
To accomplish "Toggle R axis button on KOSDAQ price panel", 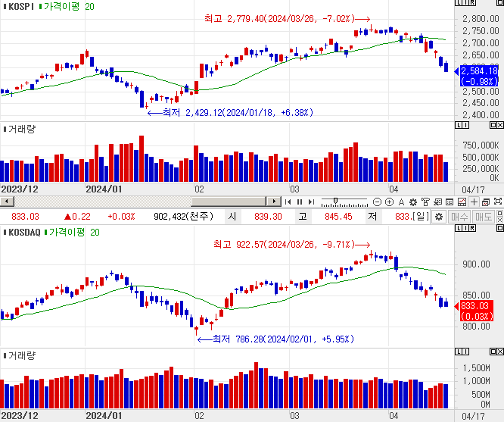I will [x=472, y=228].
